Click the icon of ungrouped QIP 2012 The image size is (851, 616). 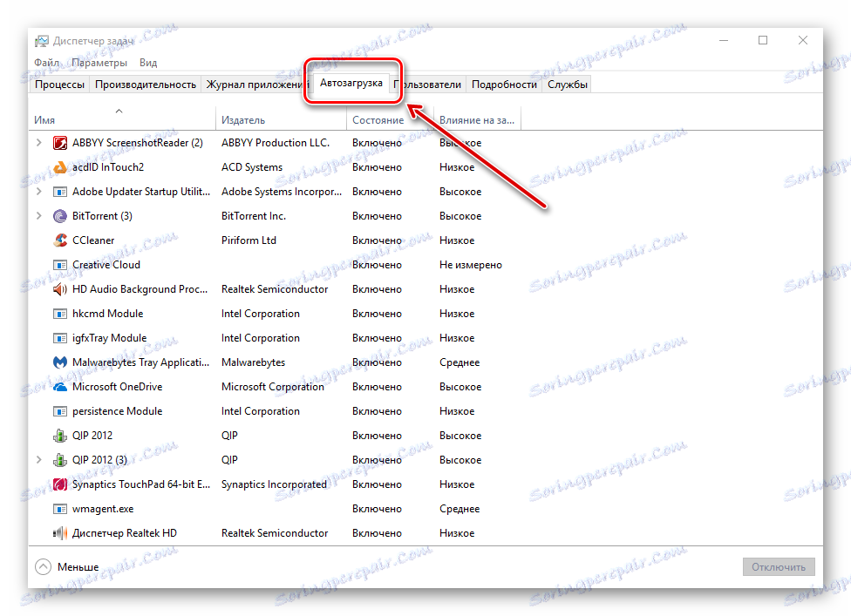(59, 436)
